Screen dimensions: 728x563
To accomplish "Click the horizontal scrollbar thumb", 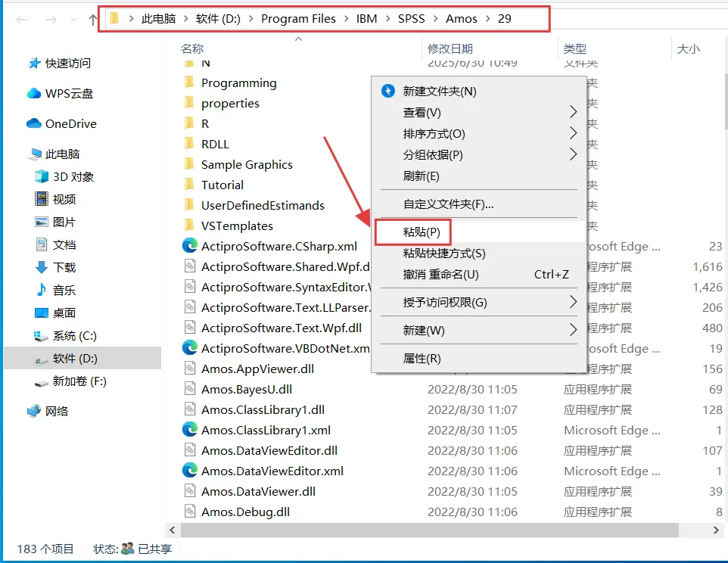I will point(430,530).
